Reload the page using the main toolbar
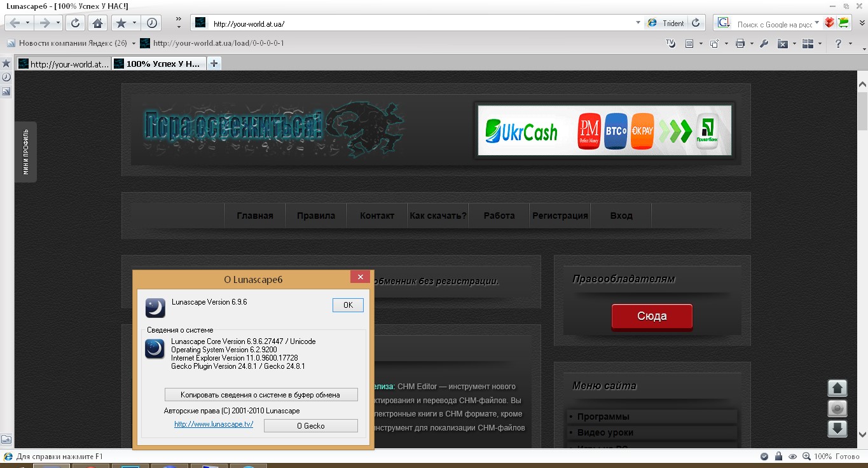 75,23
